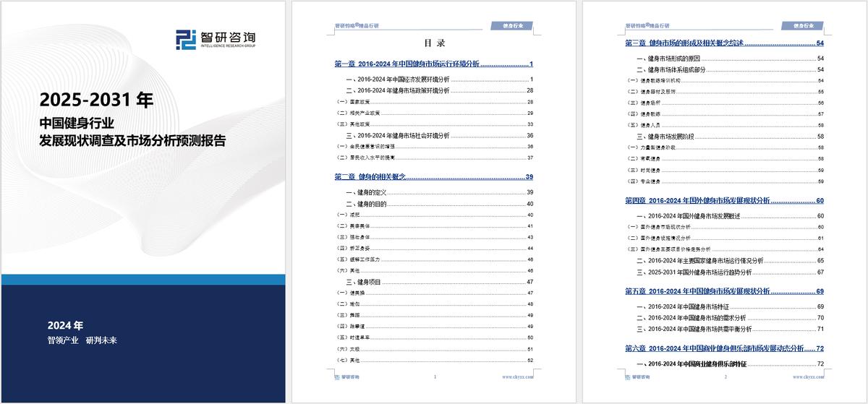Viewport: 868px width, 404px height.
Task: Click the footer logo 智研咨询 on page 1
Action: click(347, 377)
